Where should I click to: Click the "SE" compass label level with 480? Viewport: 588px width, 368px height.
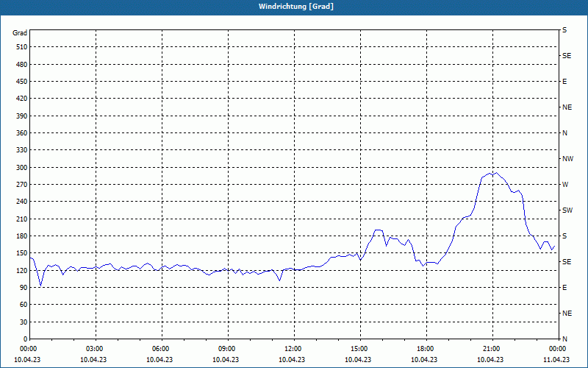point(567,56)
